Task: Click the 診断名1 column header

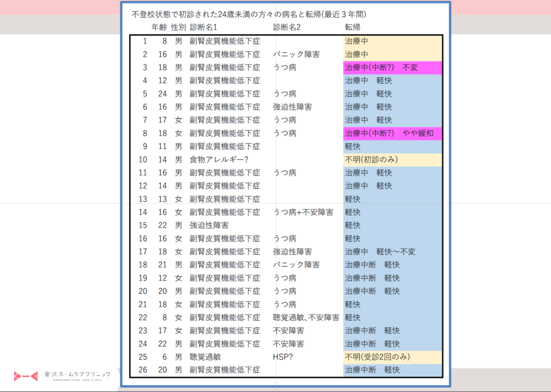Action: pyautogui.click(x=203, y=27)
